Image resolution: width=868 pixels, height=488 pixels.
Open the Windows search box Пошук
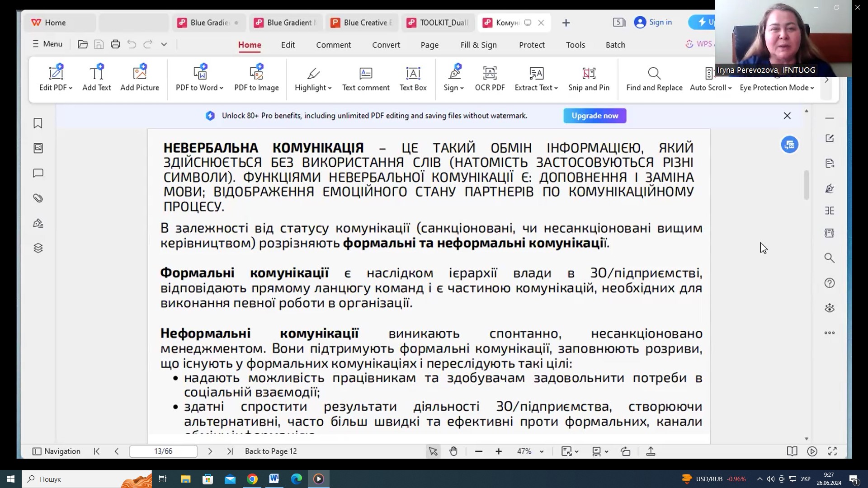86,479
